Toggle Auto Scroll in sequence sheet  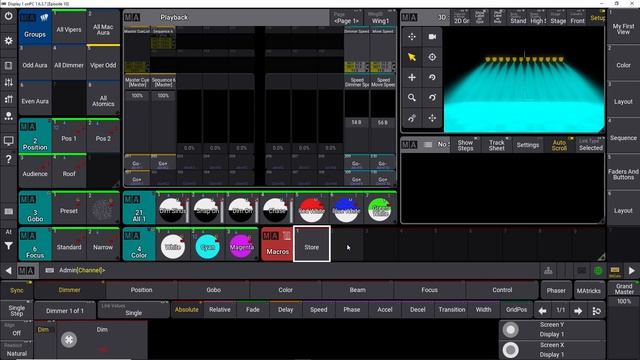point(559,145)
